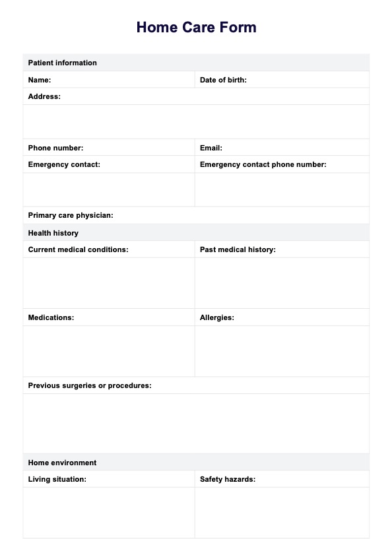Click the Current medical conditions text area
The width and height of the screenshot is (392, 555).
[x=109, y=283]
